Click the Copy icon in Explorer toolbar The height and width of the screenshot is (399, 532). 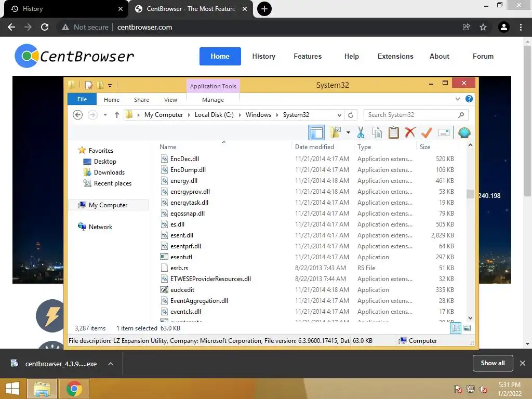377,132
